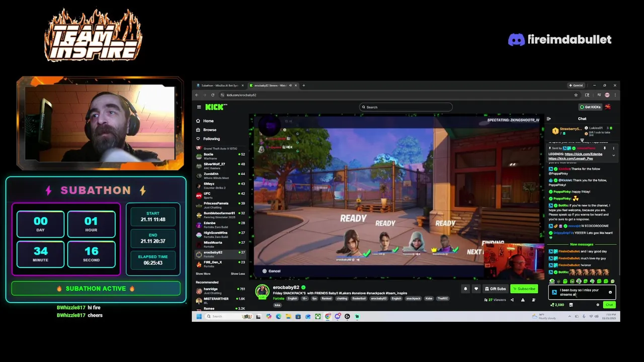Open the Chrome profile avatar
Image resolution: width=644 pixels, height=362 pixels.
click(607, 95)
